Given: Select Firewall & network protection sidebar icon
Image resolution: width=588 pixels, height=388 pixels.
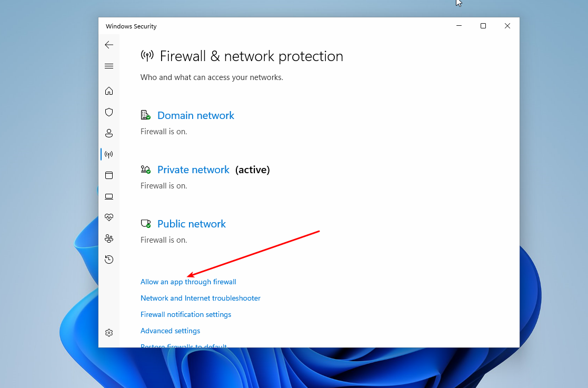Looking at the screenshot, I should coord(109,154).
